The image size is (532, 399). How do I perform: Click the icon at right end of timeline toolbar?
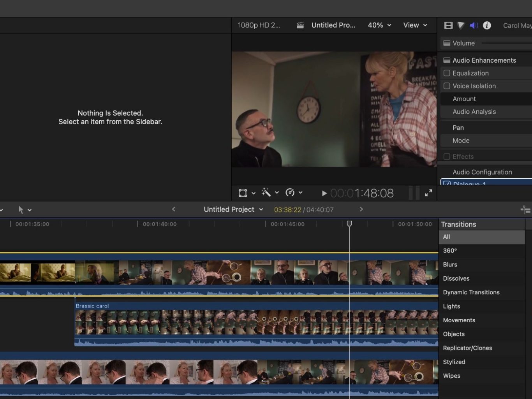point(525,210)
